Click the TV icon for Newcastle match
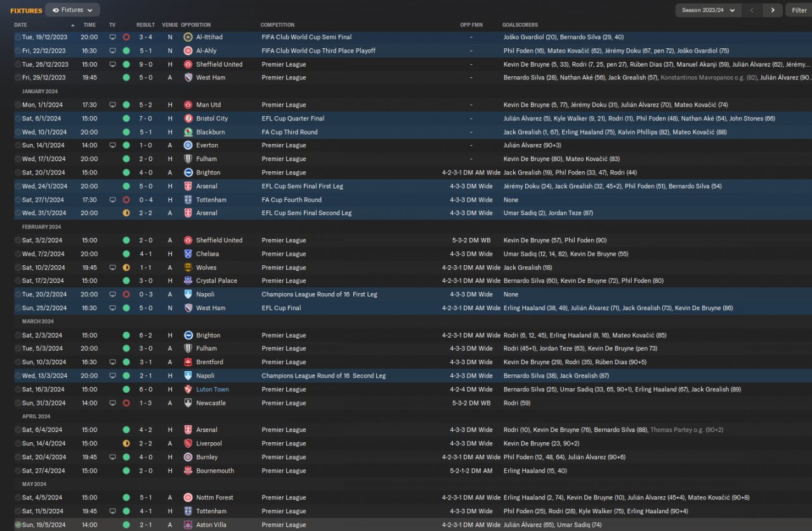This screenshot has width=812, height=531. click(x=112, y=403)
